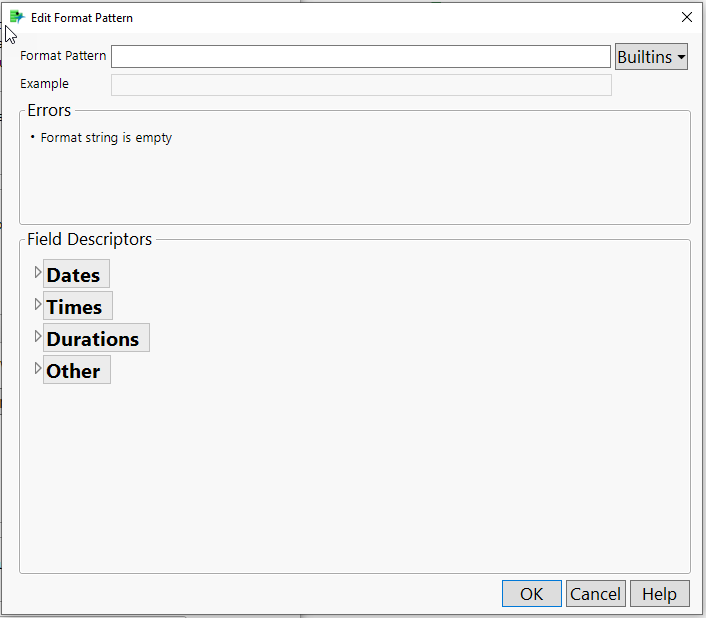Select the Other section header
Viewport: 706px width, 618px height.
(x=77, y=370)
